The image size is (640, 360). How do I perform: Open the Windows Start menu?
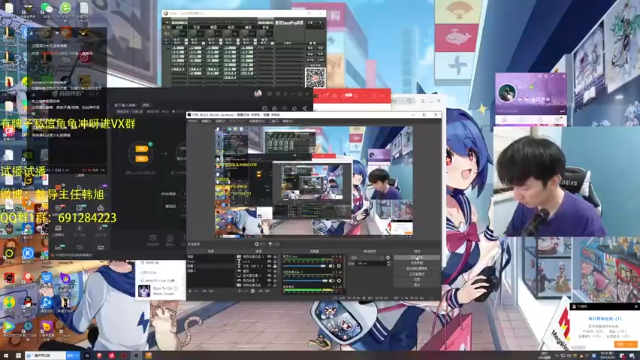[x=6, y=356]
